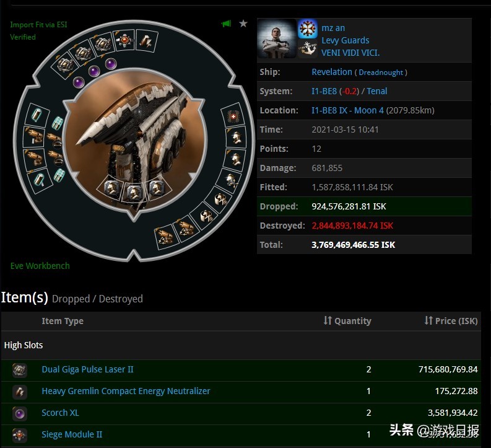The width and height of the screenshot is (491, 448).
Task: Click the lower teal booster charge icon on the left
Action: [x=59, y=175]
